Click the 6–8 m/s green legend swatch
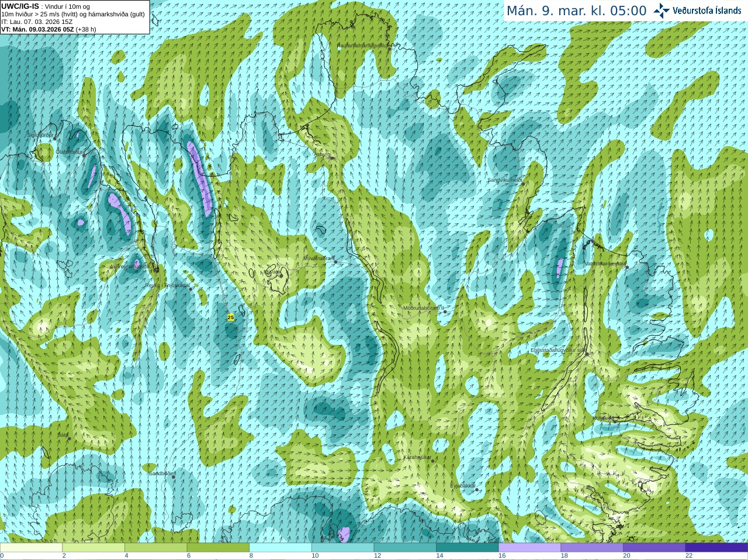Screen dimensions: 748x560 [x=218, y=548]
